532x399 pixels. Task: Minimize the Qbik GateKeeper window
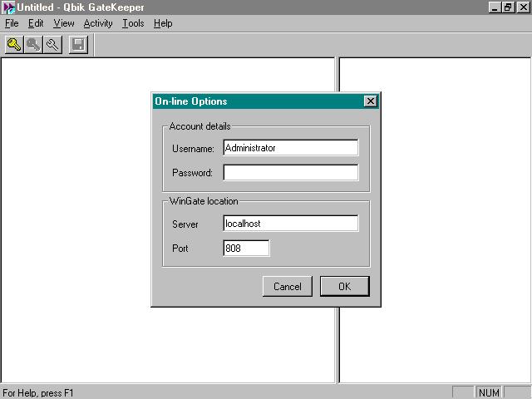click(495, 7)
